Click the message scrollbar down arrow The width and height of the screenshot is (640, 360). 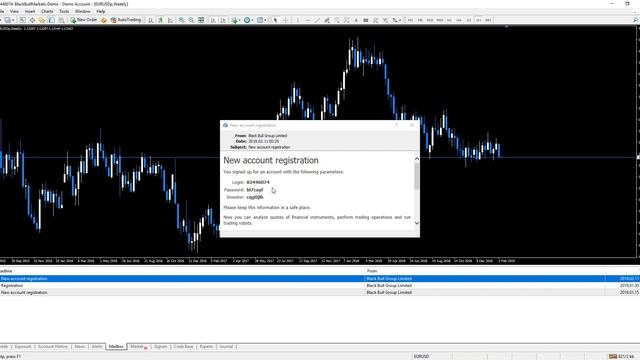tap(416, 223)
